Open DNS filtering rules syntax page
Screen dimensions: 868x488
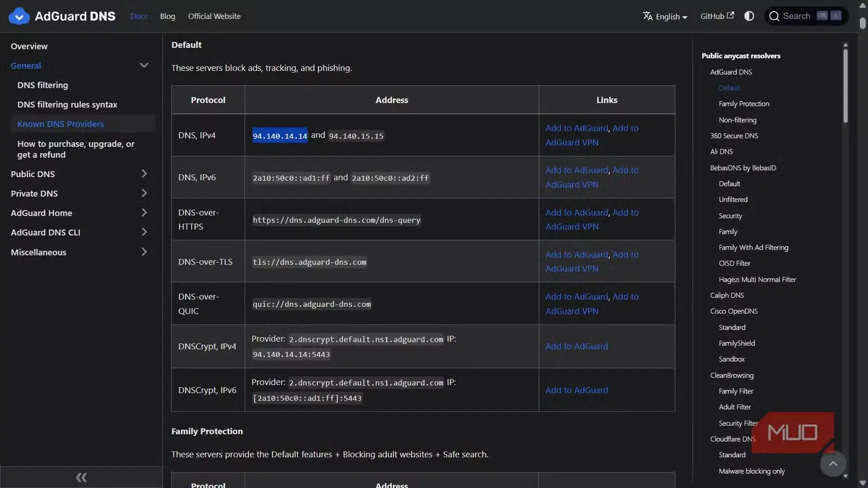point(67,105)
